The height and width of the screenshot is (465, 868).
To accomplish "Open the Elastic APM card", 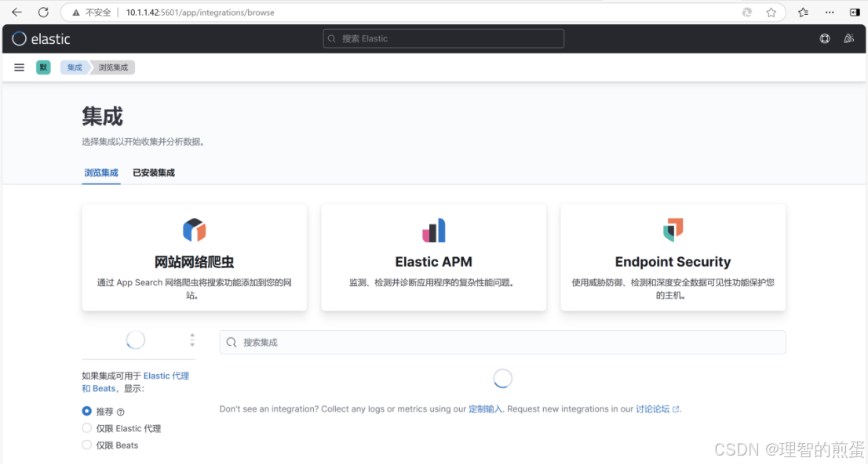I will [433, 257].
